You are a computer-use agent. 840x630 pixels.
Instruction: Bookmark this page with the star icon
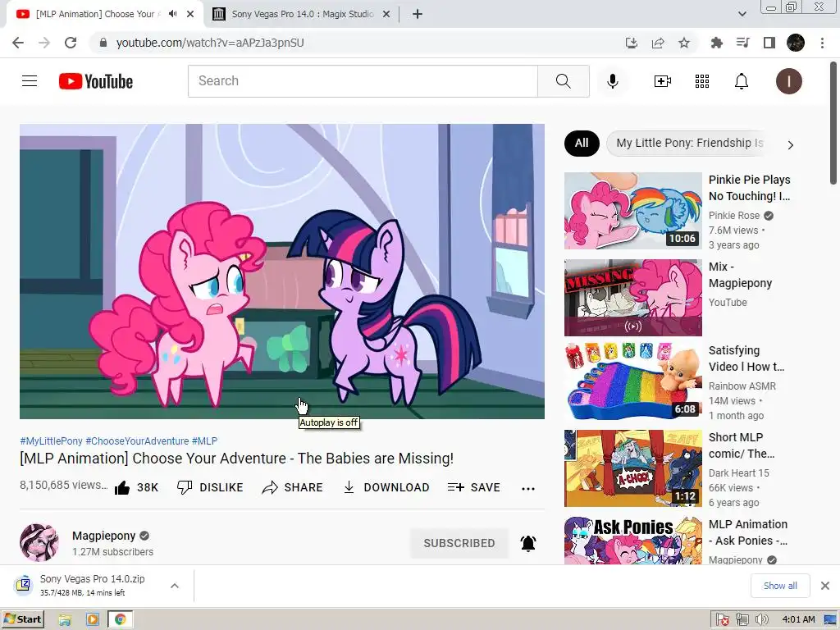point(683,43)
